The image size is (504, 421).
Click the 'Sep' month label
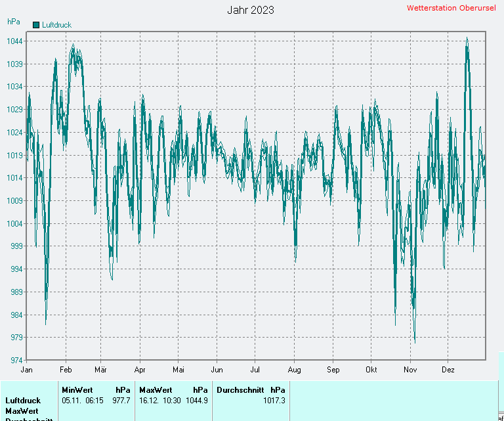333,370
